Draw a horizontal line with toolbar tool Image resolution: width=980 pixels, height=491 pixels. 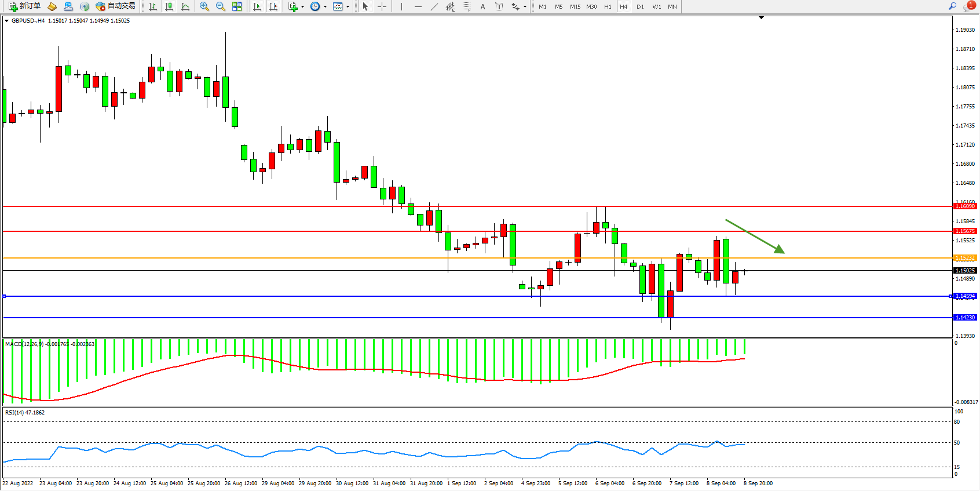pyautogui.click(x=418, y=6)
